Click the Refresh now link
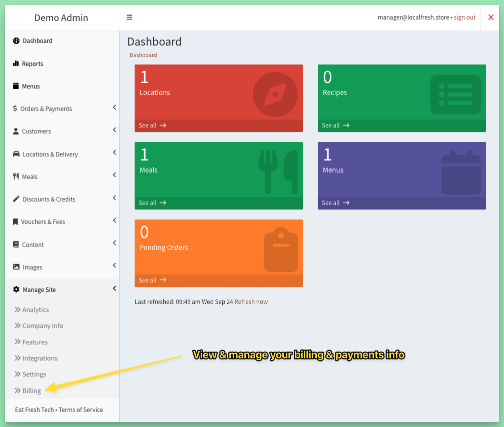This screenshot has height=427, width=504. (x=251, y=302)
